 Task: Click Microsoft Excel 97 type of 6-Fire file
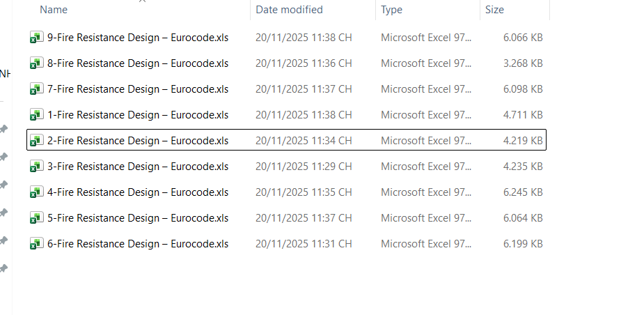426,244
